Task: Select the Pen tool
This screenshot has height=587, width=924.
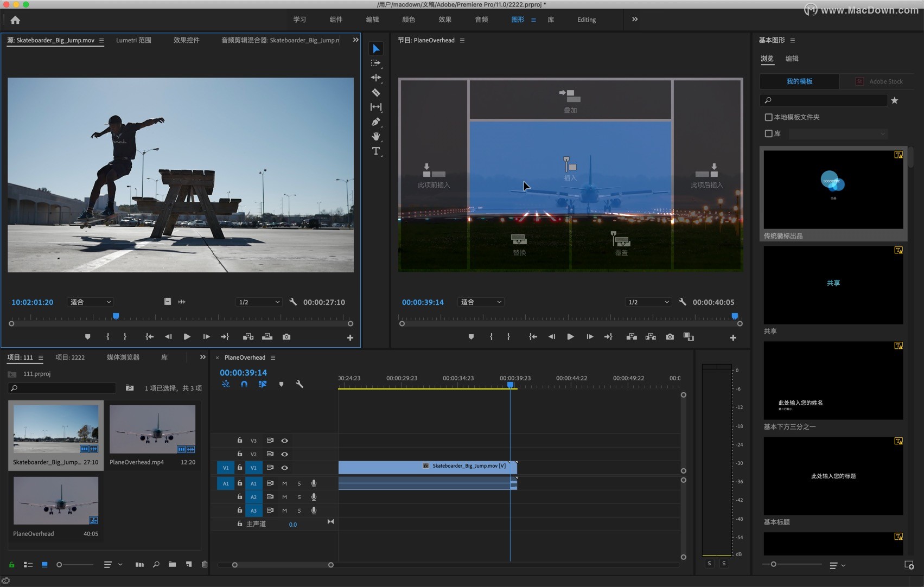Action: click(376, 122)
